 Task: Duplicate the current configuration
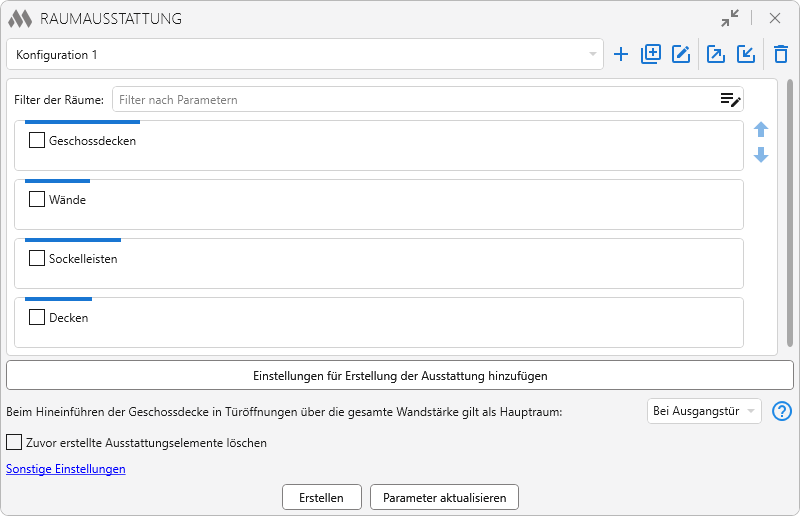click(x=651, y=55)
